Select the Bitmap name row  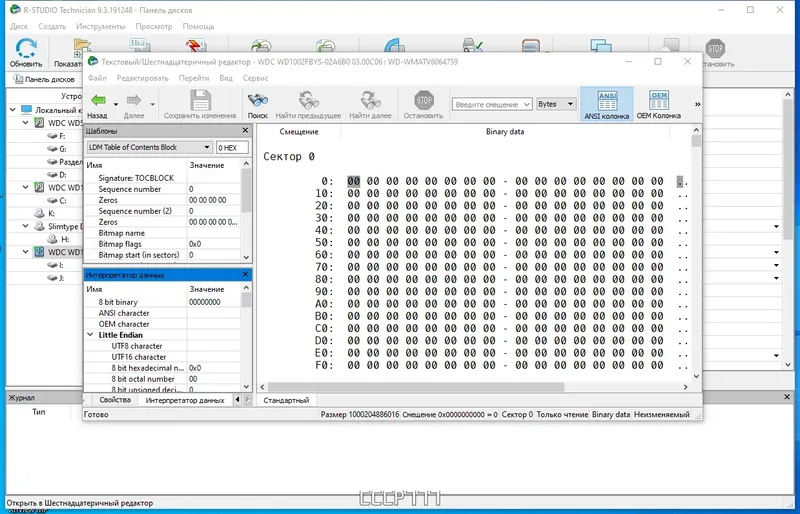162,233
